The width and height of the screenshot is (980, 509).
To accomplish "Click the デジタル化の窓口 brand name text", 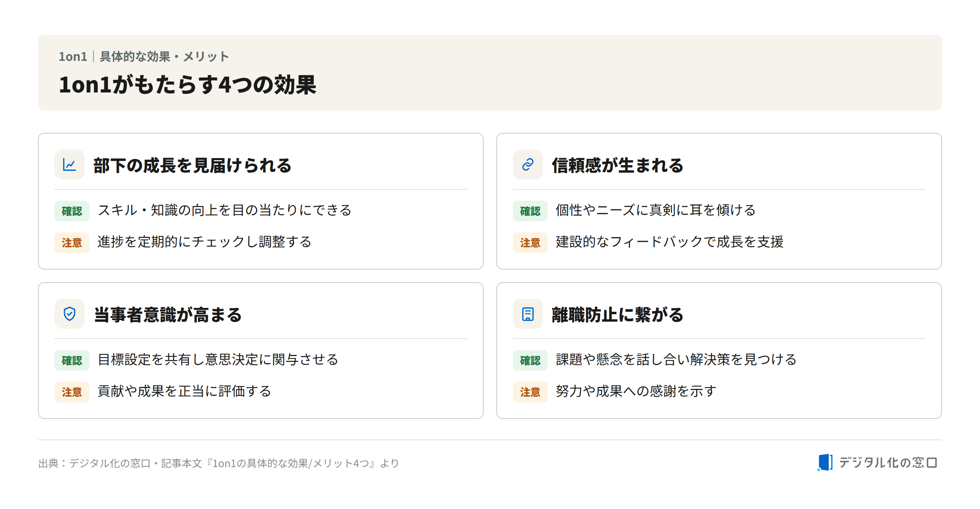I will 888,462.
